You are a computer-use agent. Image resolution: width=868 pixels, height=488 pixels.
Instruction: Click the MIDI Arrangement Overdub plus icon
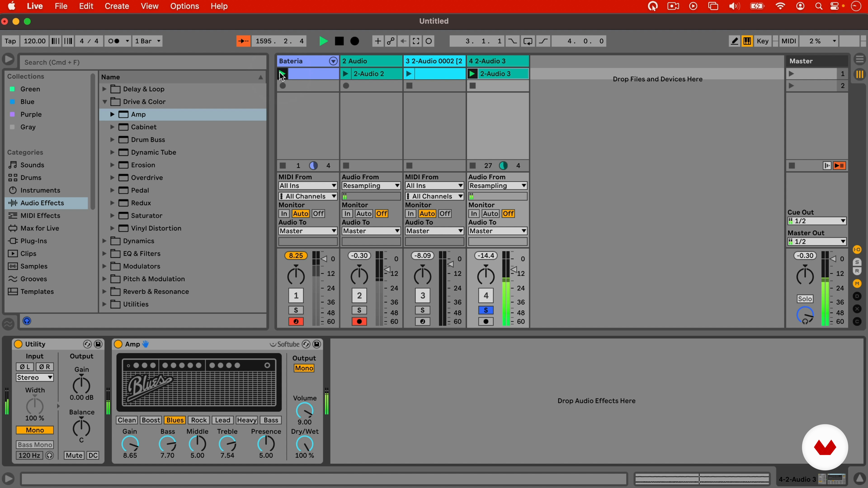click(377, 41)
